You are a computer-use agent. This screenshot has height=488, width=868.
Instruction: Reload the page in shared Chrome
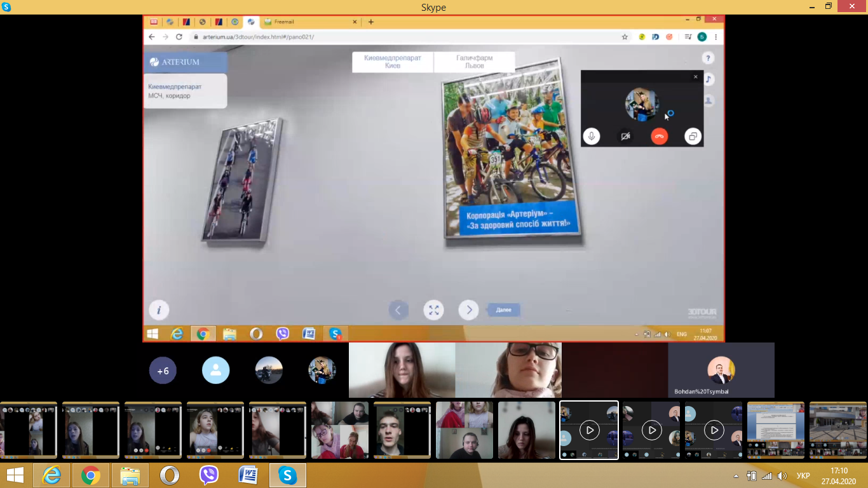[x=180, y=37]
